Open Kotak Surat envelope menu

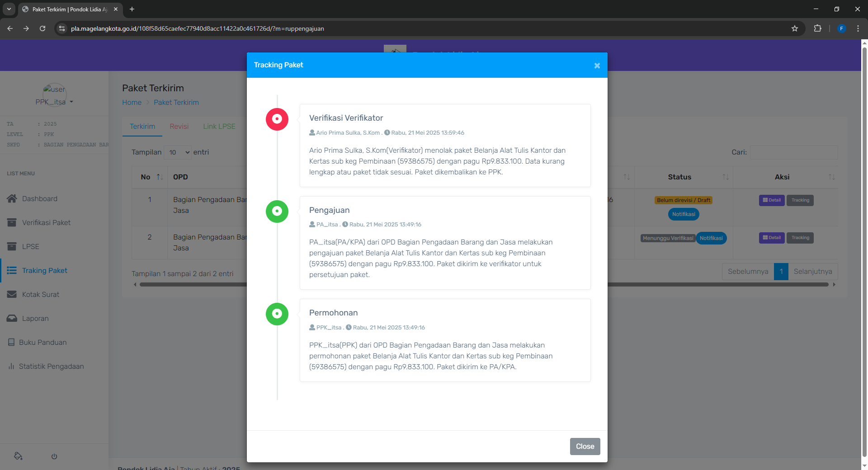pos(12,294)
